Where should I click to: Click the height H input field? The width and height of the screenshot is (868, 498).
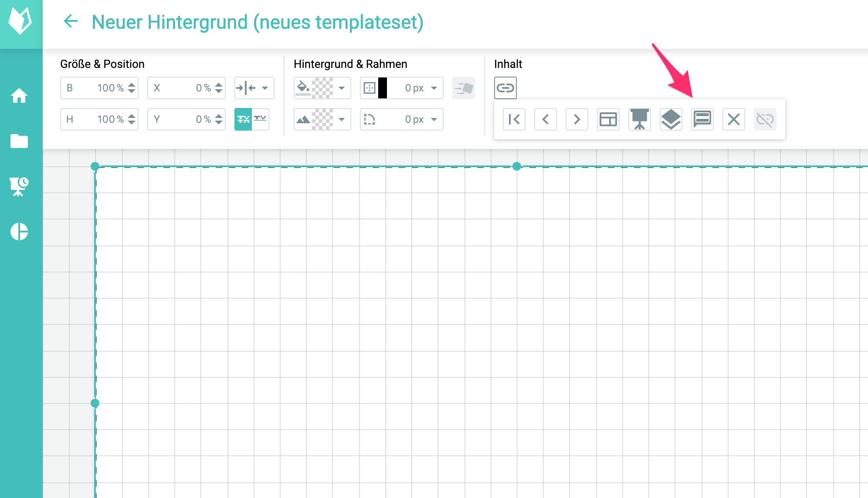pos(99,119)
